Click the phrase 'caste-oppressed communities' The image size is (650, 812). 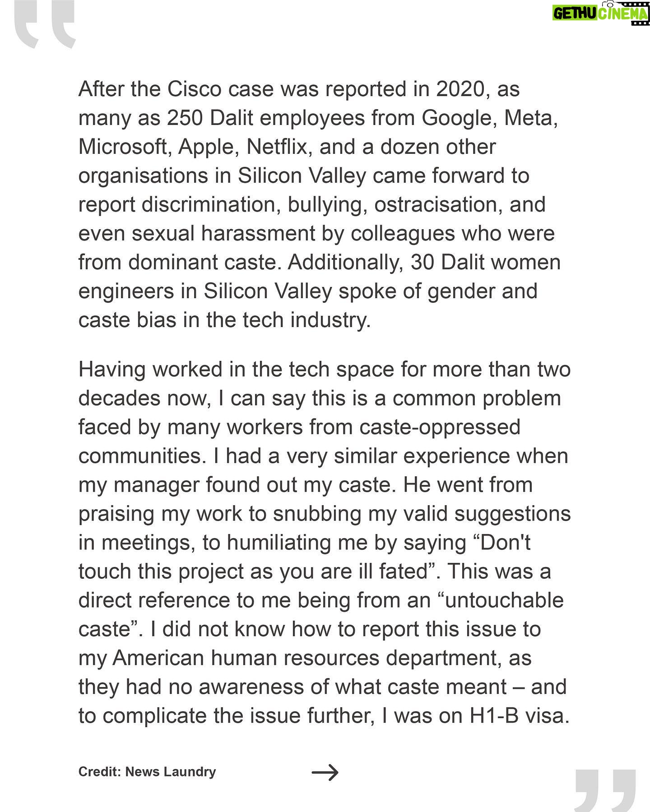[299, 442]
